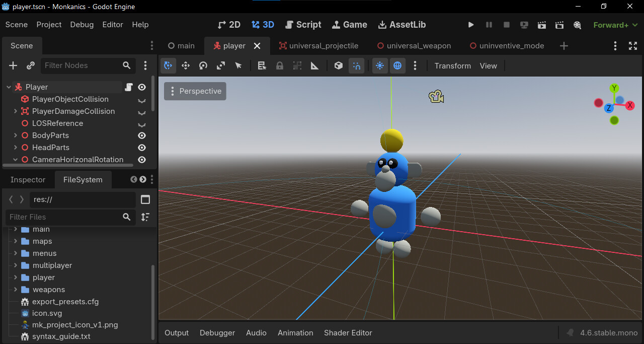The height and width of the screenshot is (344, 644).
Task: Open the Perspective view menu button
Action: click(x=195, y=91)
